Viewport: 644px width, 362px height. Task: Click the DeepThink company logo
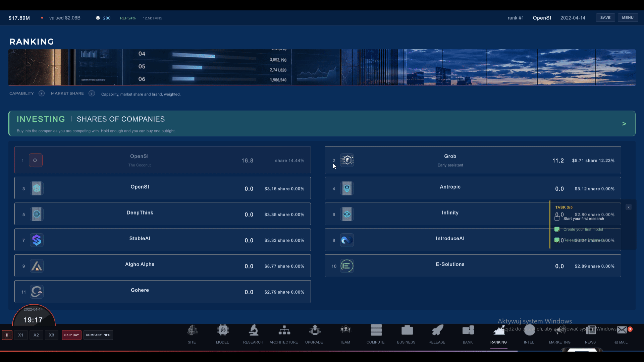click(37, 214)
